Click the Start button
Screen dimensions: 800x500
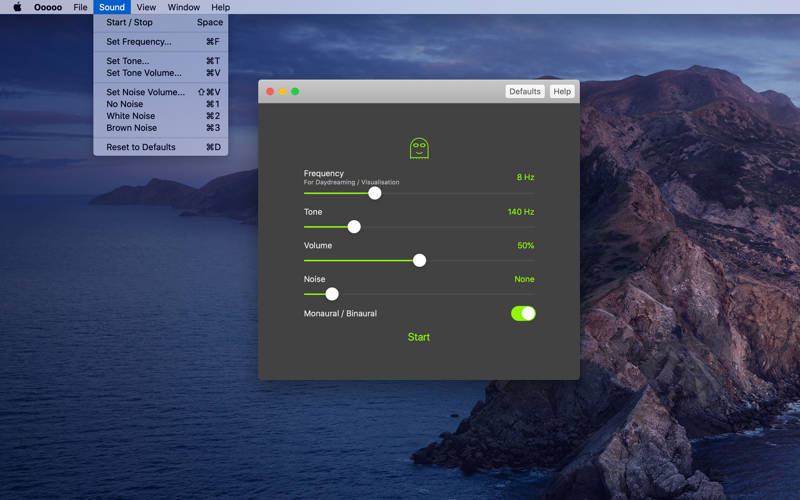419,337
